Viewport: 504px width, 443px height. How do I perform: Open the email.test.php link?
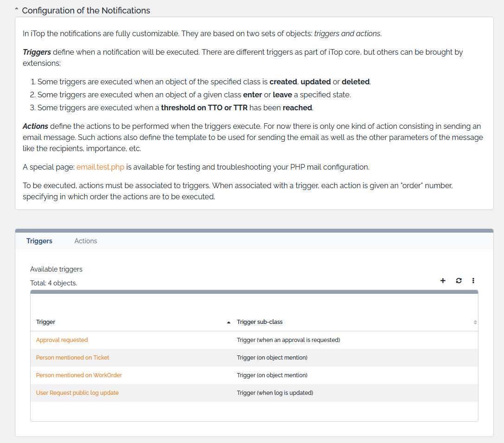point(100,167)
